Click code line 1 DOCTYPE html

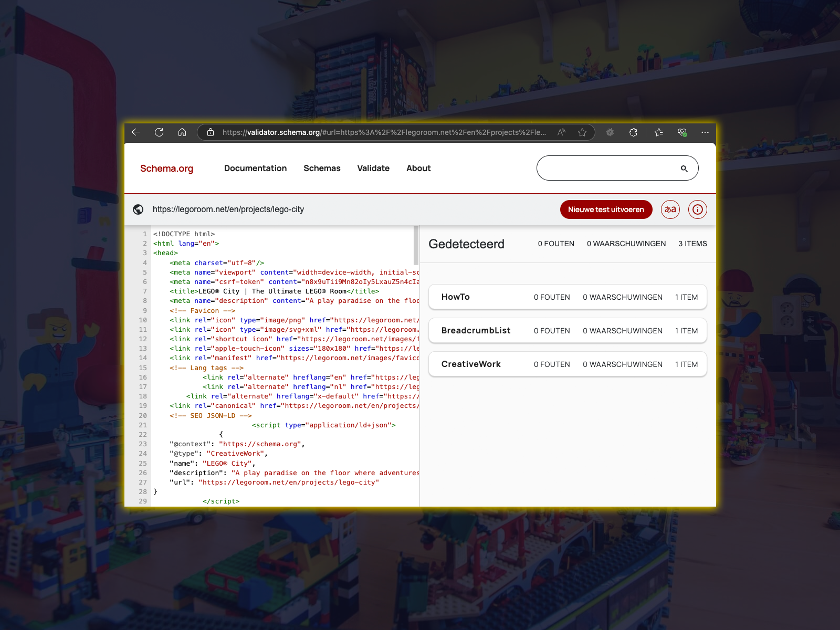(184, 234)
